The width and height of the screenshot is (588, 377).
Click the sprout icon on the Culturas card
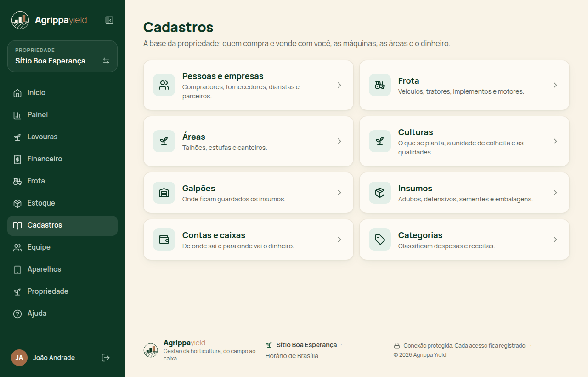pyautogui.click(x=380, y=141)
